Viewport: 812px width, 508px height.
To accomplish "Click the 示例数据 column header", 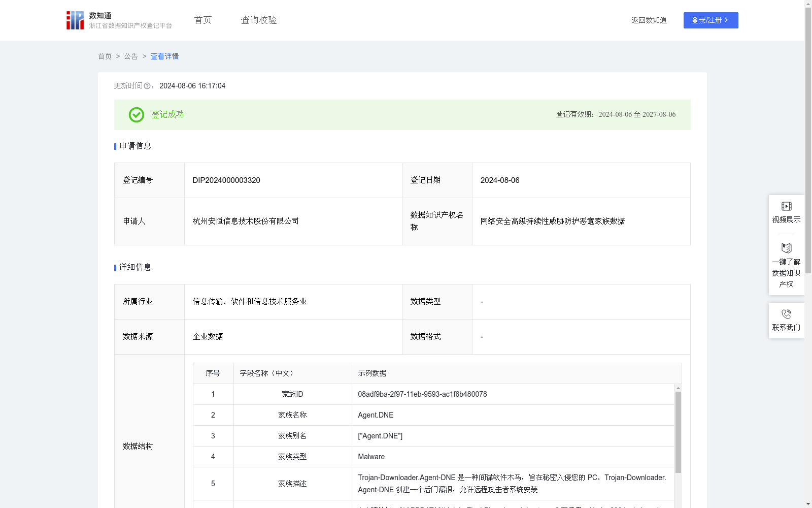I will coord(517,373).
